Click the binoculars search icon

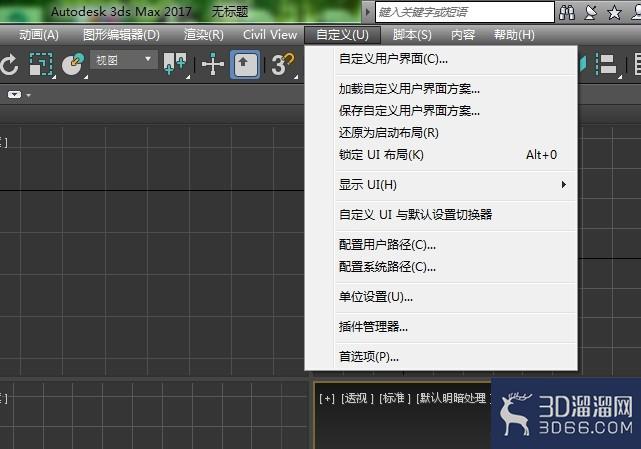[x=567, y=12]
